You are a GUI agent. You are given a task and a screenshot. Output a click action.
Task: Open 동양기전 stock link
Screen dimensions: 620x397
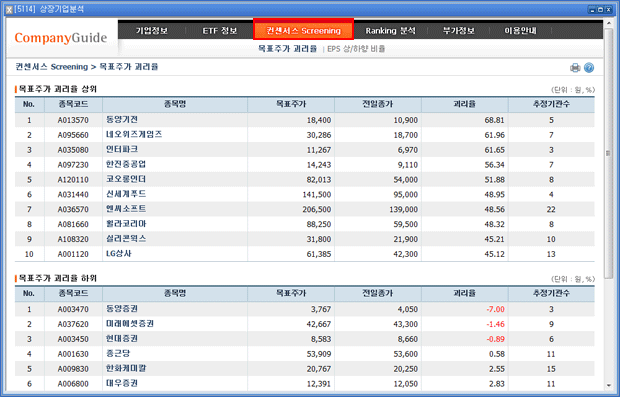click(x=122, y=119)
